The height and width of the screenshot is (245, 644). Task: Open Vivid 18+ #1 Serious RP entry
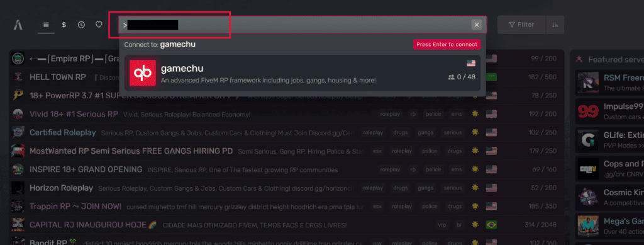pyautogui.click(x=287, y=114)
